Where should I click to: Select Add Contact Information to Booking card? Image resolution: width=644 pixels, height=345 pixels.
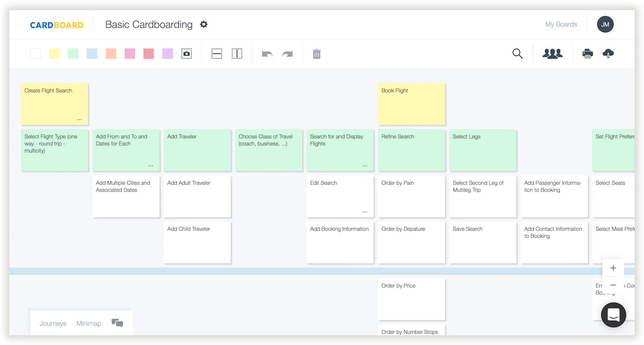coord(554,242)
